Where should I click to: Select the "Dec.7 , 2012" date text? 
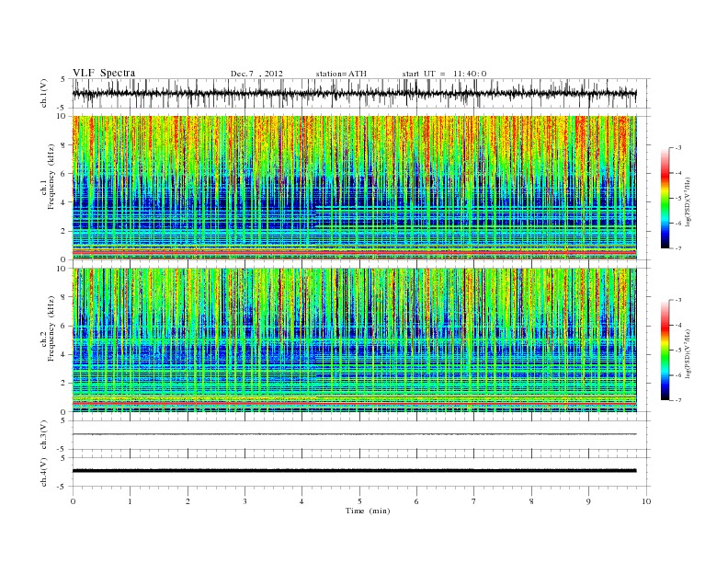[256, 74]
